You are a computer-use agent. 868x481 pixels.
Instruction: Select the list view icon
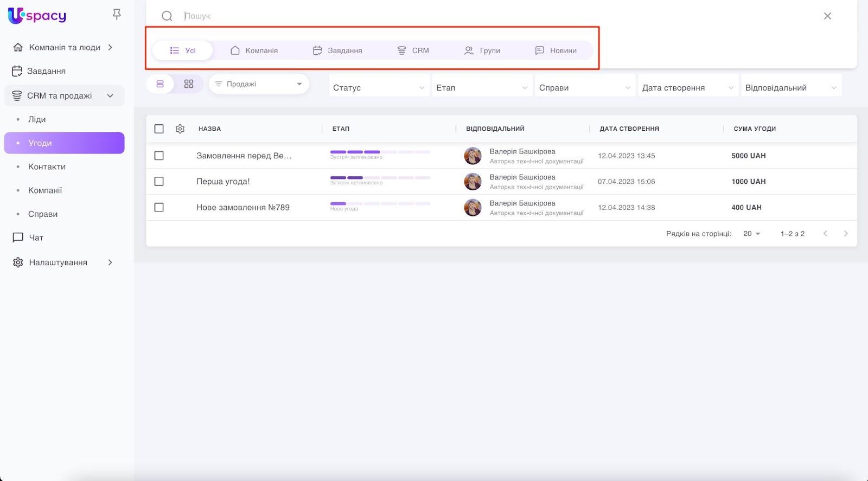(x=160, y=84)
